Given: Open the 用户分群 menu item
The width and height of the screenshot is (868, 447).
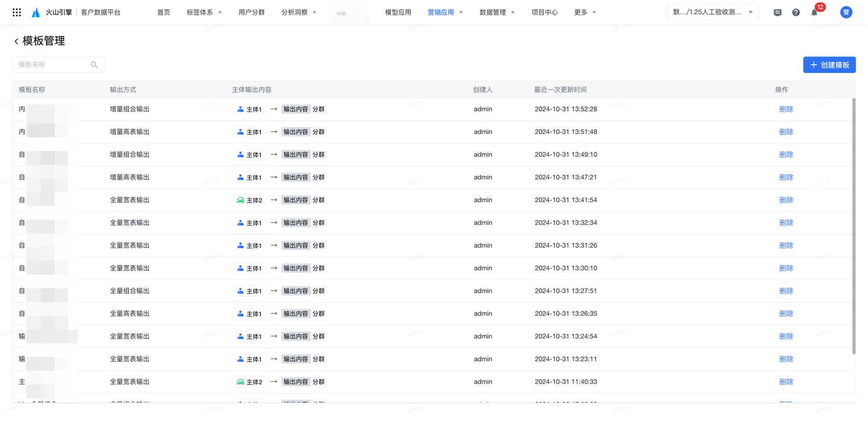Looking at the screenshot, I should (x=251, y=12).
